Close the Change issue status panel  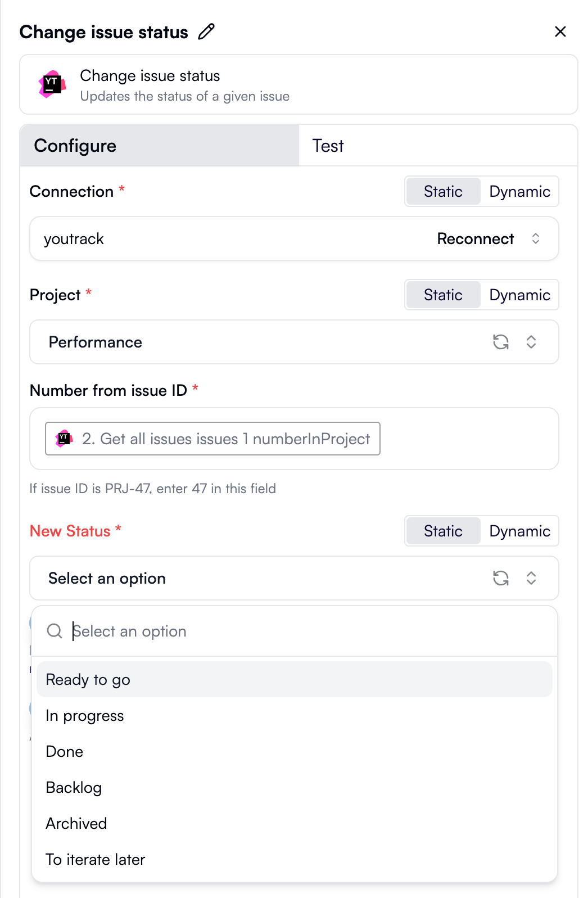[x=560, y=31]
